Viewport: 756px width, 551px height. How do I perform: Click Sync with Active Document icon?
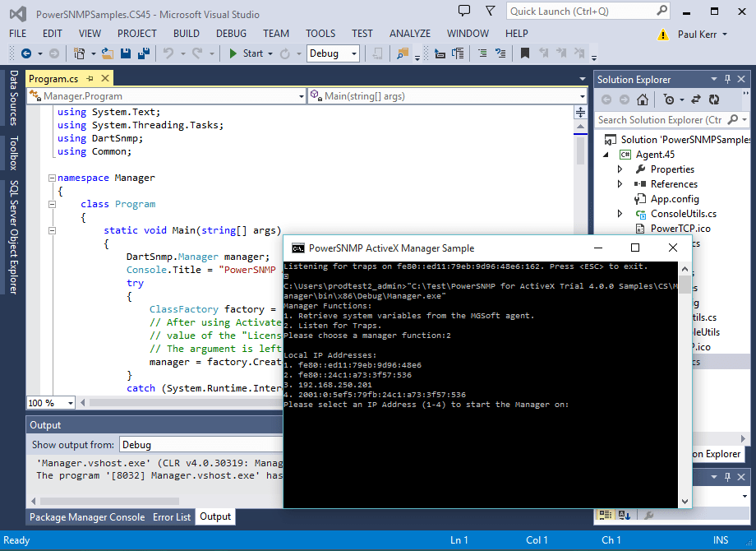pos(696,100)
